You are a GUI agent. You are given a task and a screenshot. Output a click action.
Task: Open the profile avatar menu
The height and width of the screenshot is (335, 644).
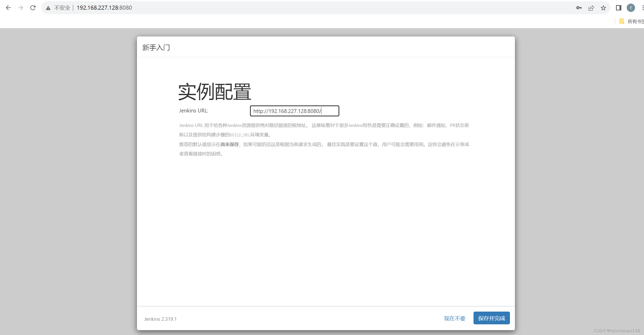click(x=631, y=8)
